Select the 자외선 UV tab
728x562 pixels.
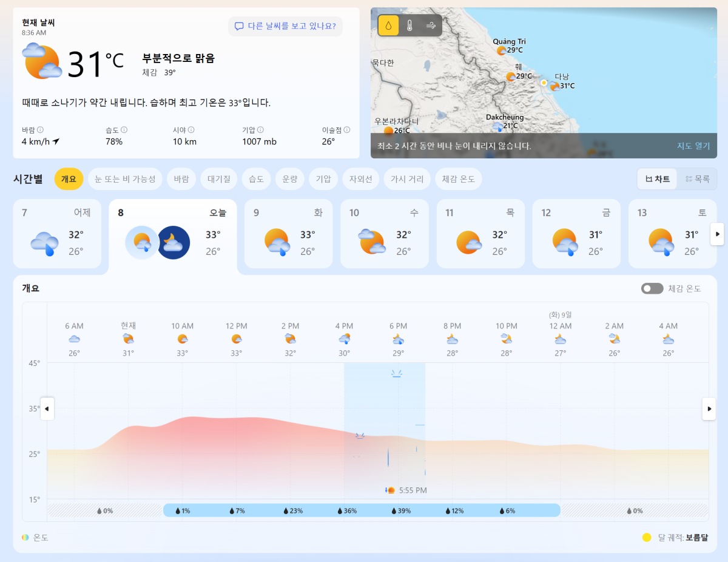pos(360,179)
